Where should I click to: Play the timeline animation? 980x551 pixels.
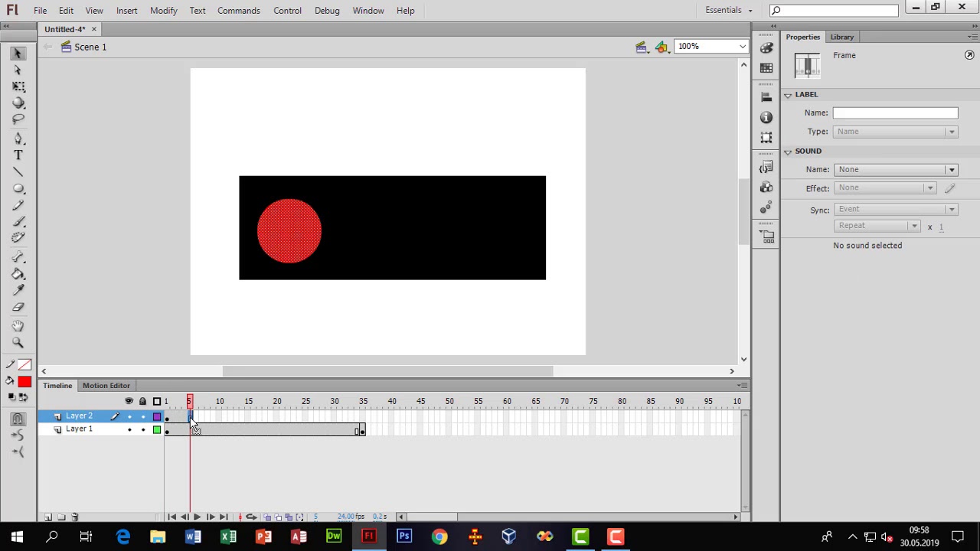coord(197,517)
